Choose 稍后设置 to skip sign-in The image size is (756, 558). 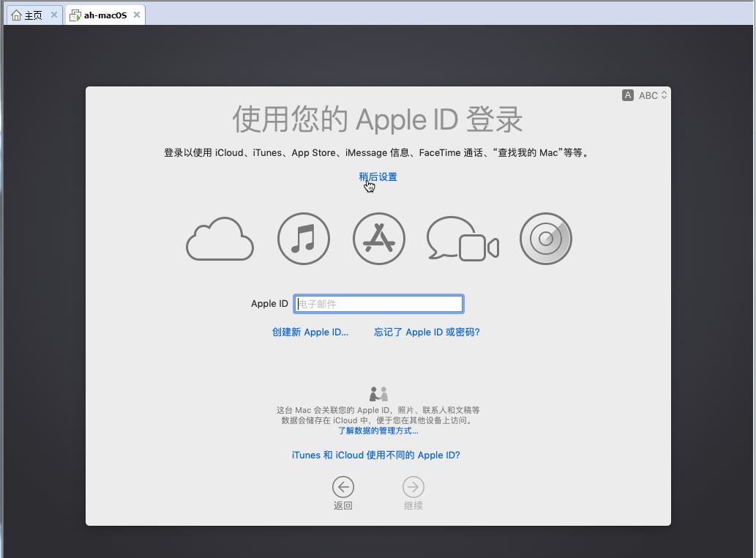point(378,177)
